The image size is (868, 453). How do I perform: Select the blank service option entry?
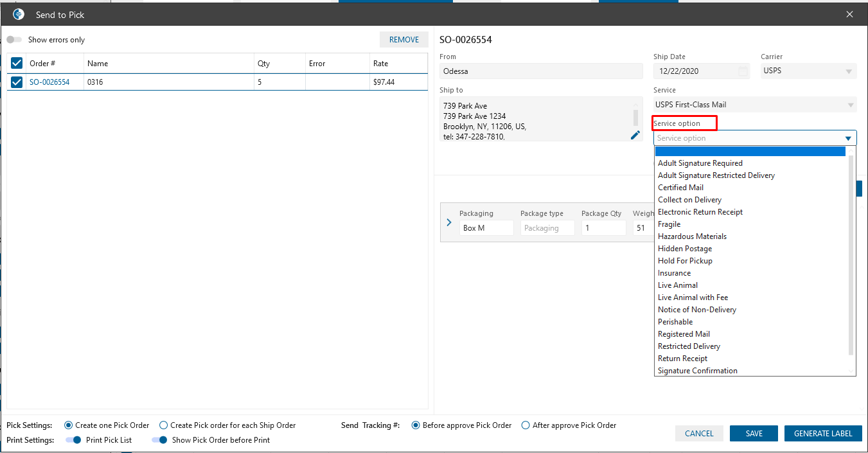(750, 151)
